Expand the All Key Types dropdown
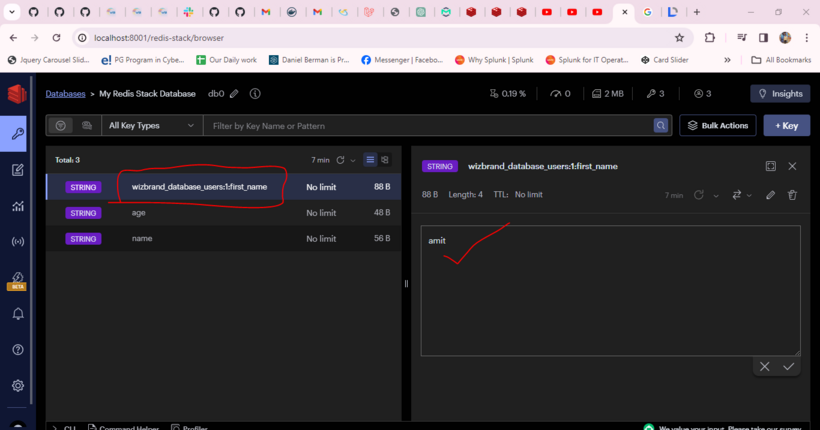This screenshot has height=430, width=820. click(152, 126)
